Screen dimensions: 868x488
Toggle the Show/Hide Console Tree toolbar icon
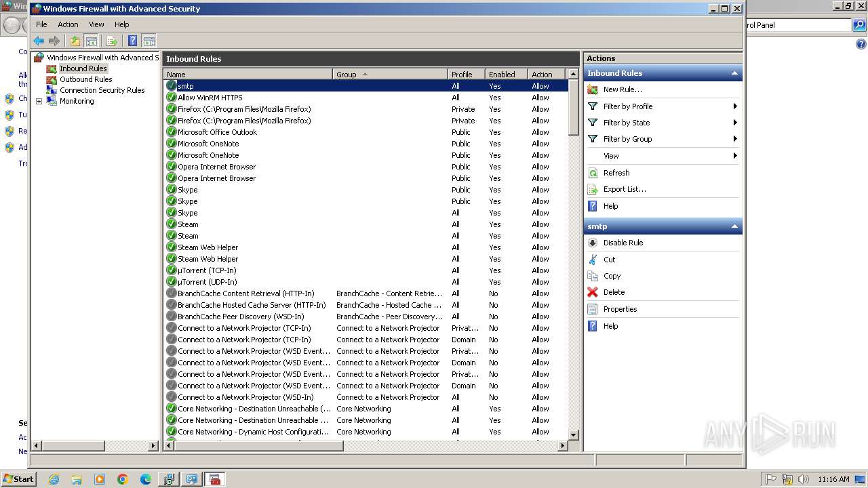(x=92, y=41)
